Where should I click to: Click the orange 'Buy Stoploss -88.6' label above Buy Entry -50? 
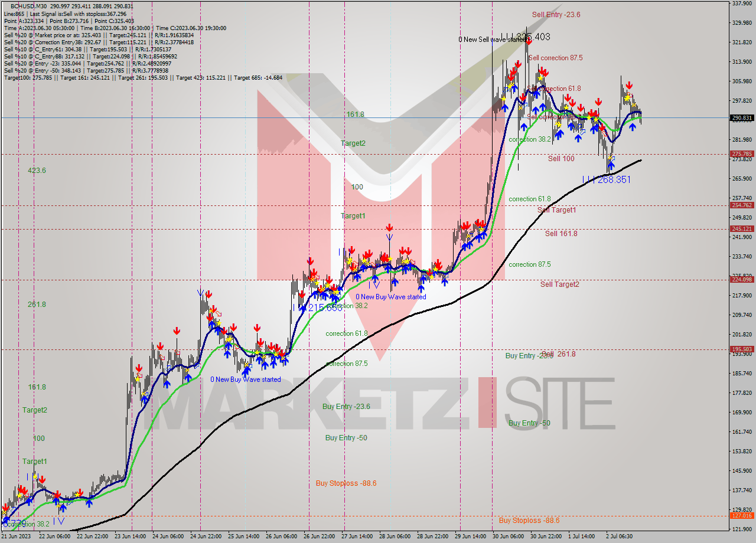coord(346,483)
